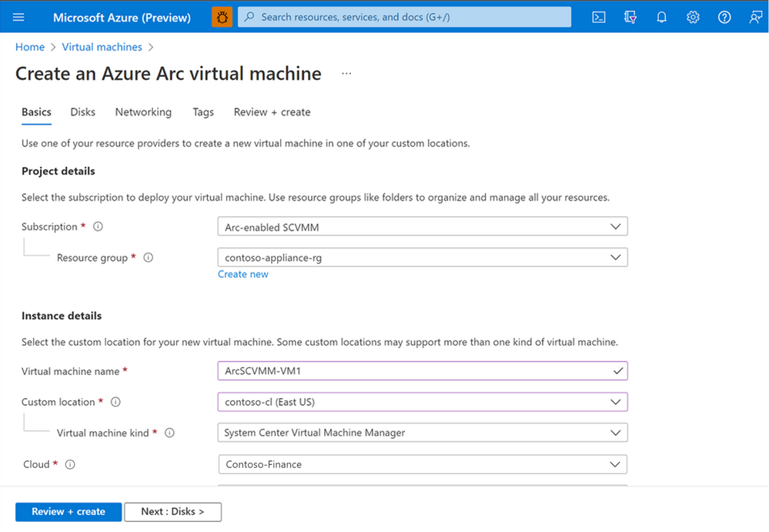Switch to the Disks tab
The height and width of the screenshot is (532, 769).
click(x=83, y=112)
